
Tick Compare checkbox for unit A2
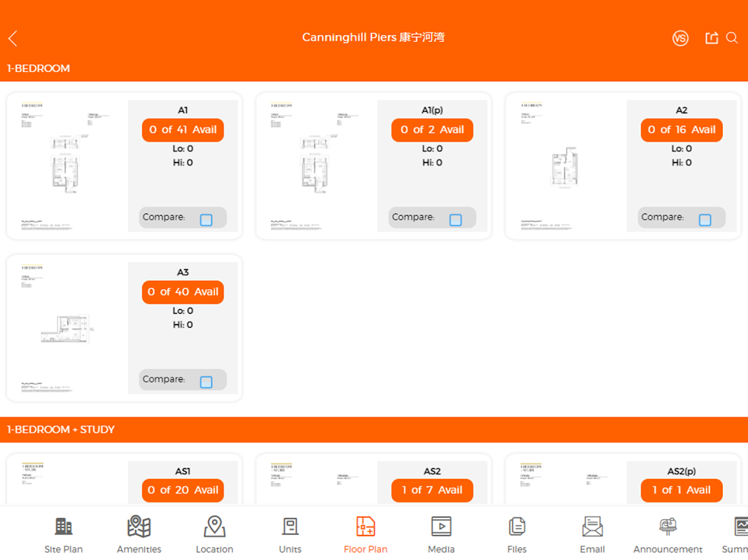point(705,220)
